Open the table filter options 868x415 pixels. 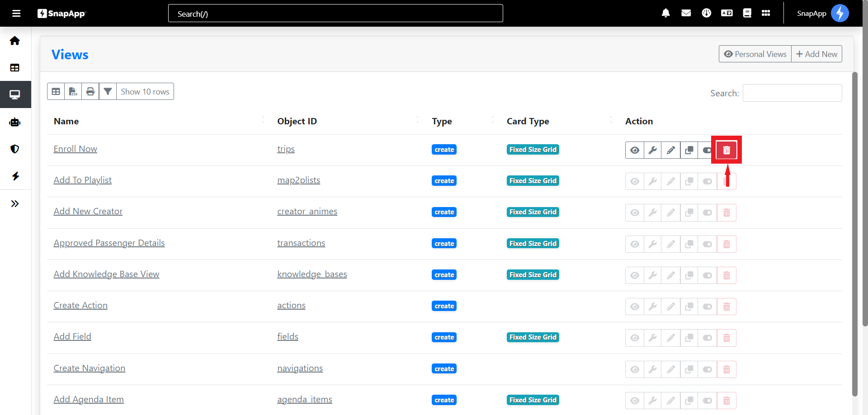(x=108, y=91)
